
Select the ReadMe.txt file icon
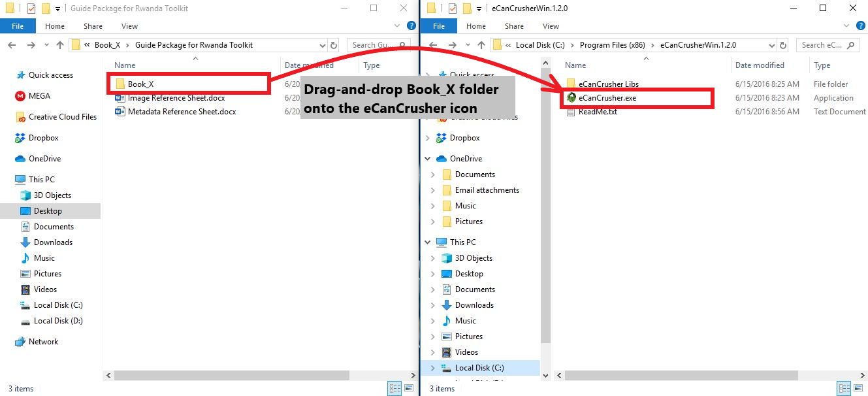pos(571,112)
